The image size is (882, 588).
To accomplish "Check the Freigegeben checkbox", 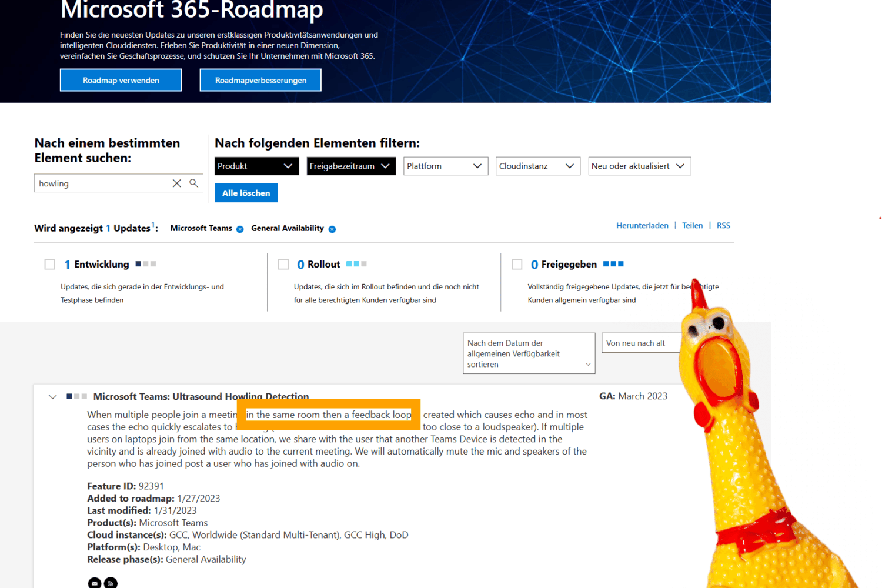I will coord(517,265).
